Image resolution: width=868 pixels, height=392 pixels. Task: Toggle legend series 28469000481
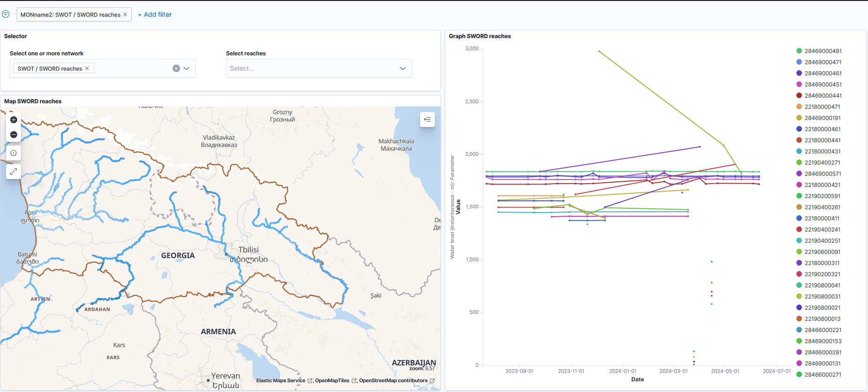tap(823, 51)
